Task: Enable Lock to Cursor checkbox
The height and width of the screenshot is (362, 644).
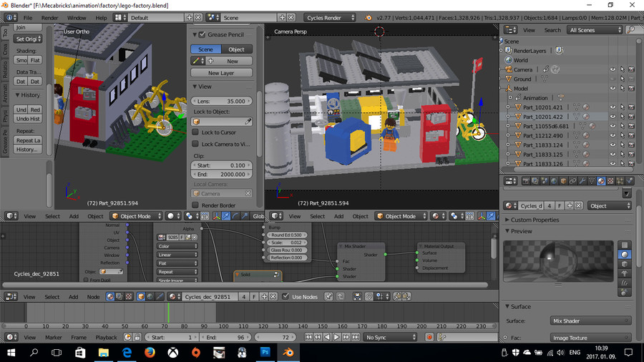Action: coord(195,132)
